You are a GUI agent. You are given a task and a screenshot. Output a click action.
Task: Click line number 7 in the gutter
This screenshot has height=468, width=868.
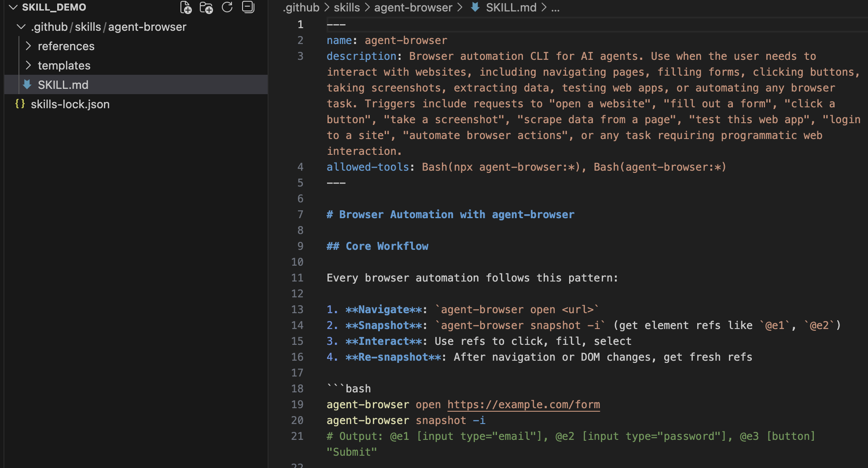point(300,215)
